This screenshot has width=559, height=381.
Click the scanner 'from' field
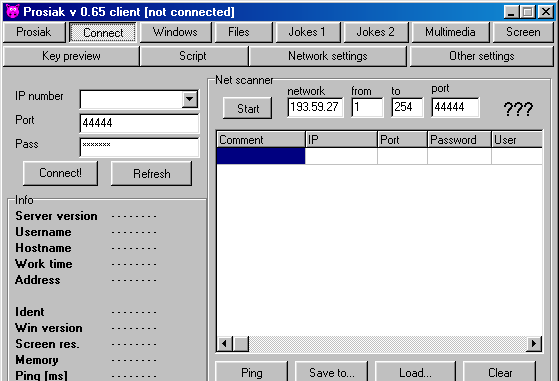point(367,107)
